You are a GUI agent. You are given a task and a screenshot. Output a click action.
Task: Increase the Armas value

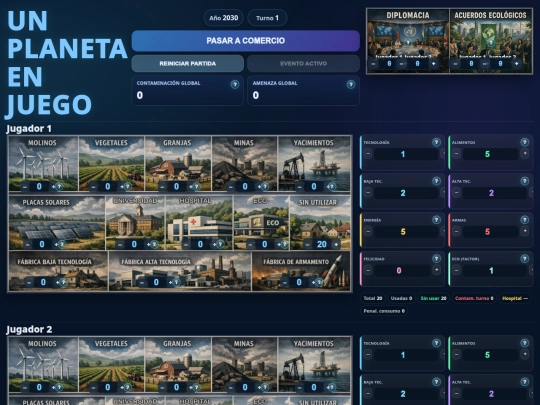[x=525, y=231]
